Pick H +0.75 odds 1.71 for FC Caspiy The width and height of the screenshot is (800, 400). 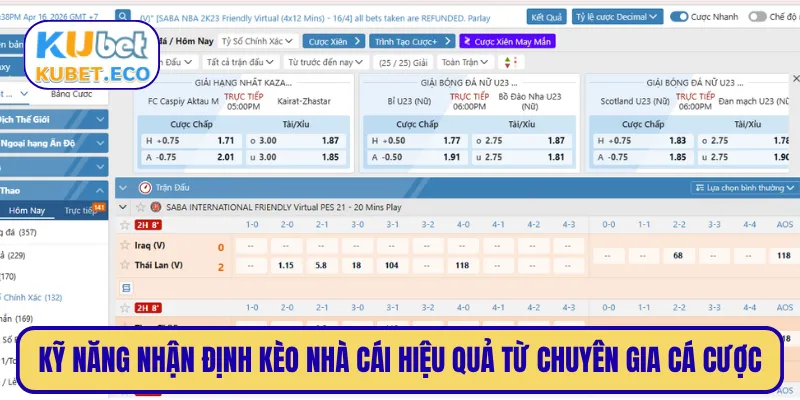[x=191, y=141]
